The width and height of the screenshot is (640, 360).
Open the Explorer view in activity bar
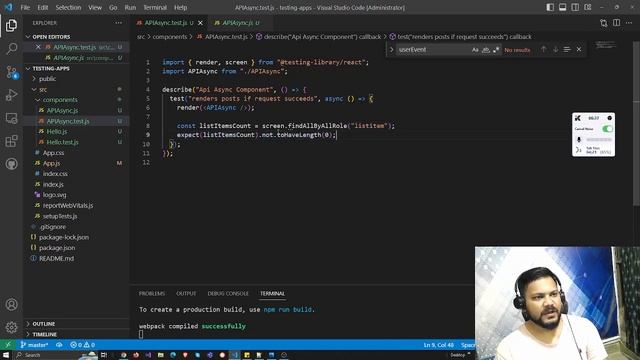(11, 25)
